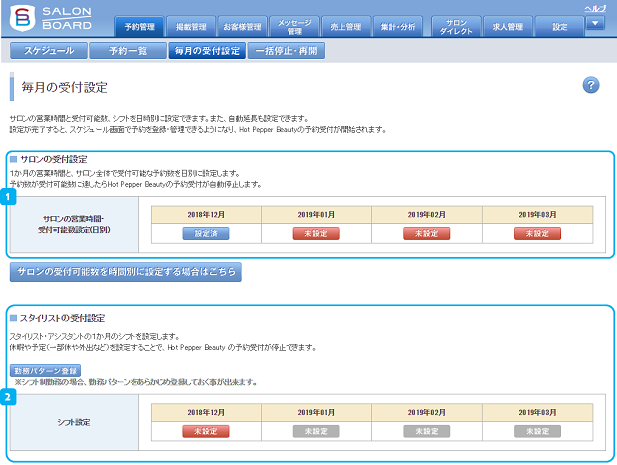Go to the お客様管理 tab
Viewport: 617px width, 465px height.
tap(241, 26)
